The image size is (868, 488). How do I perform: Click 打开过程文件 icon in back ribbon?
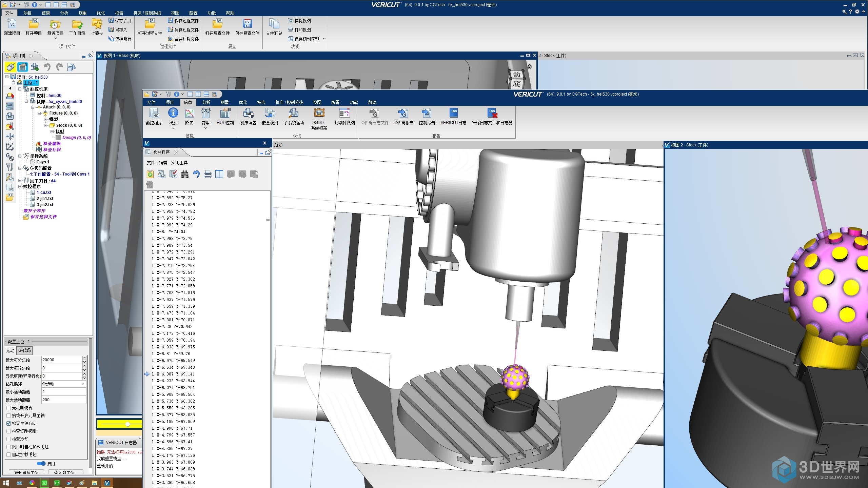pos(150,27)
